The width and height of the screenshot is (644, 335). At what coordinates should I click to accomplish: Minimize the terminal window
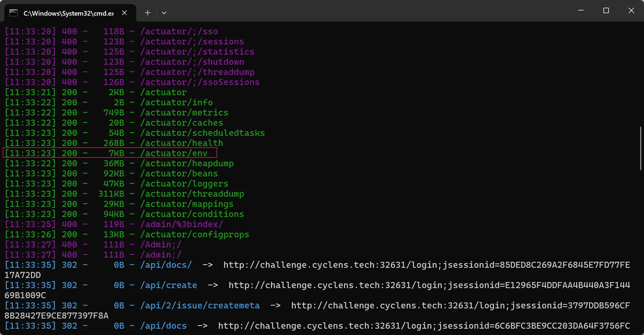pyautogui.click(x=581, y=10)
